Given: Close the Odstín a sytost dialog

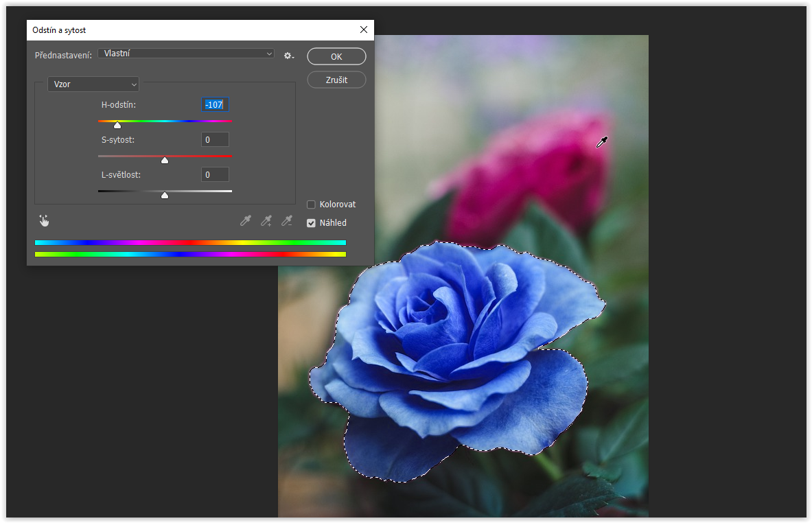Looking at the screenshot, I should pos(364,30).
